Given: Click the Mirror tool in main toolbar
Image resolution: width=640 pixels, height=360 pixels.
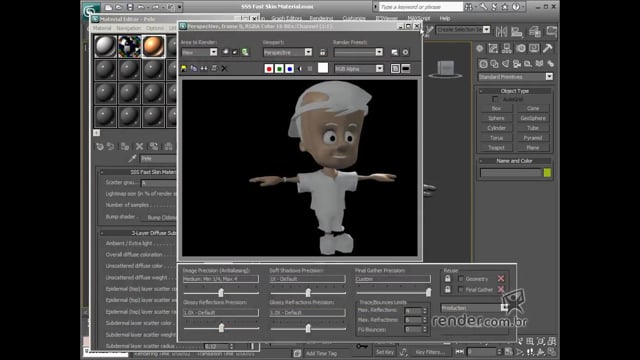Looking at the screenshot, I should tap(501, 31).
